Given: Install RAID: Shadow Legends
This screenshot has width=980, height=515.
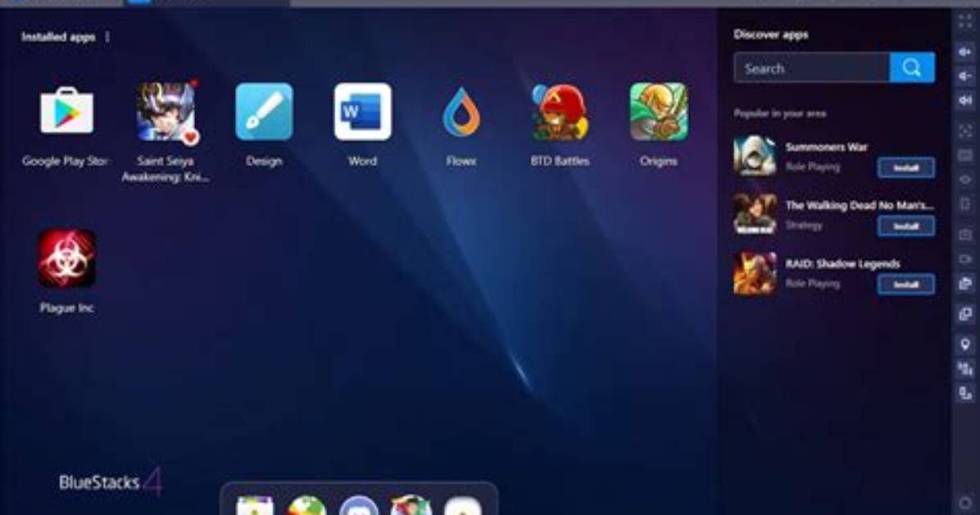Looking at the screenshot, I should pos(906,284).
